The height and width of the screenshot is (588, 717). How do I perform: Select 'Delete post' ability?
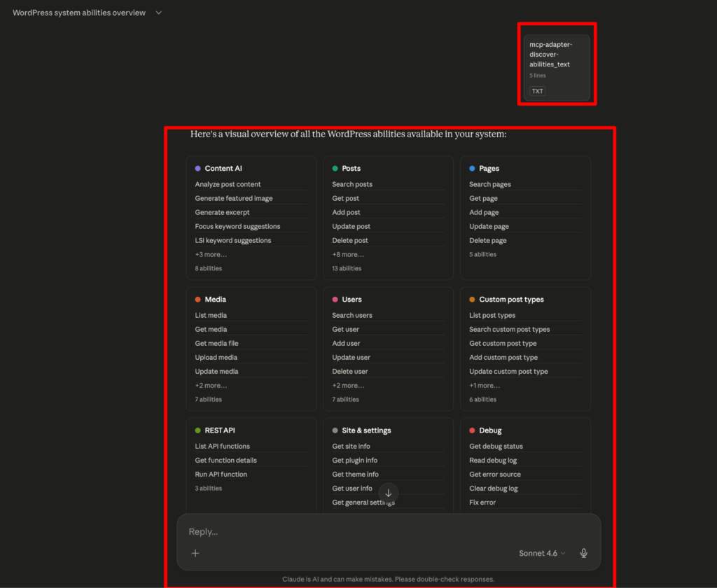350,241
